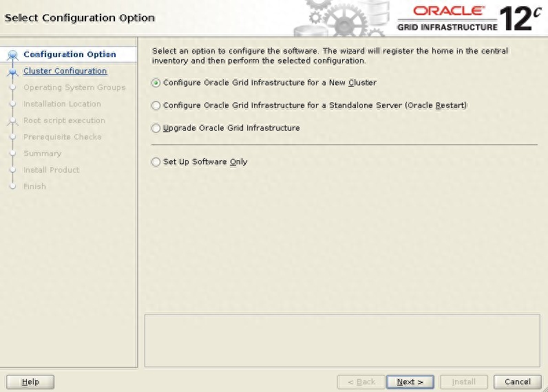Click the Operating System Groups step

[74, 87]
